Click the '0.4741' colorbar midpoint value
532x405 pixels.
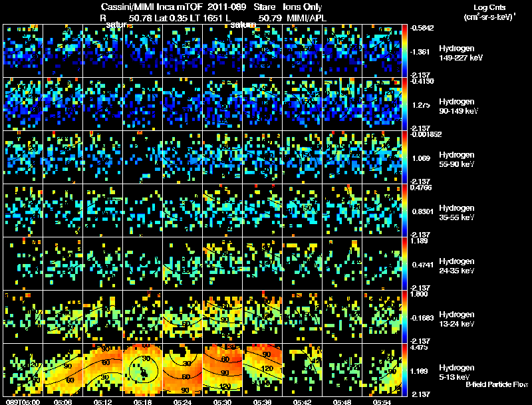422,265
